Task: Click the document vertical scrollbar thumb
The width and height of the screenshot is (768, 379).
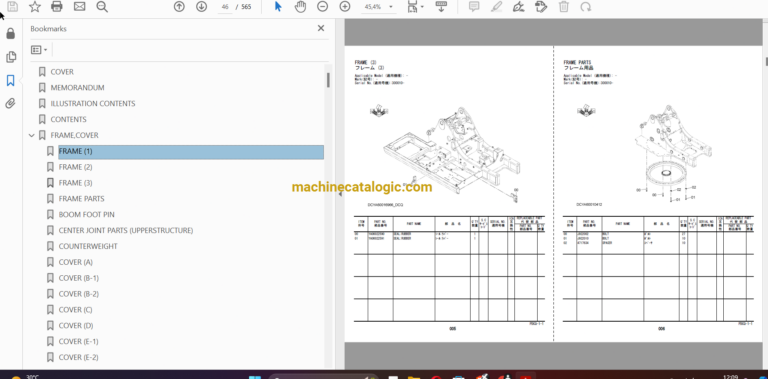Action: [766, 61]
